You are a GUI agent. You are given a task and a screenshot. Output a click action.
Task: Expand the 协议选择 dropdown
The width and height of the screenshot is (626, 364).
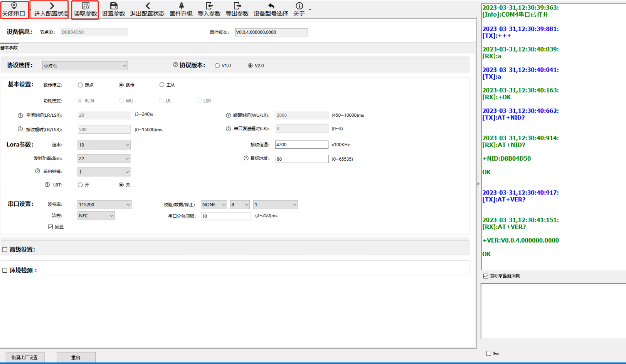85,66
